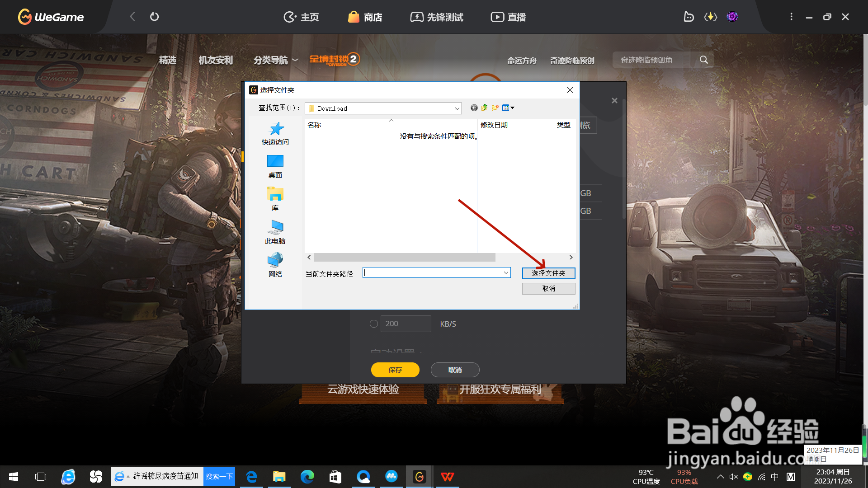The image size is (868, 488).
Task: Open Microsoft Store from taskbar
Action: (335, 477)
